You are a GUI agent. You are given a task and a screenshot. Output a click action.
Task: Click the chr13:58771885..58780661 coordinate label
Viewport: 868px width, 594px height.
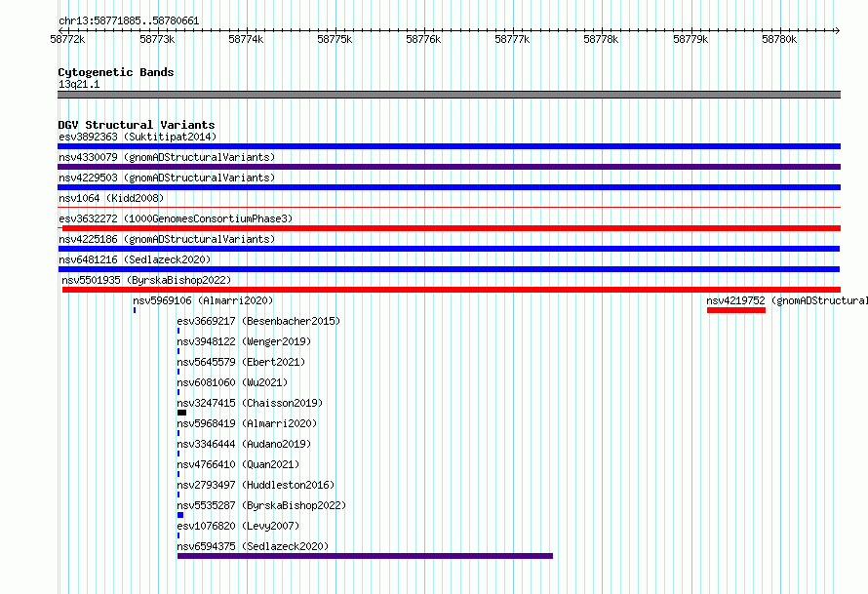[129, 21]
